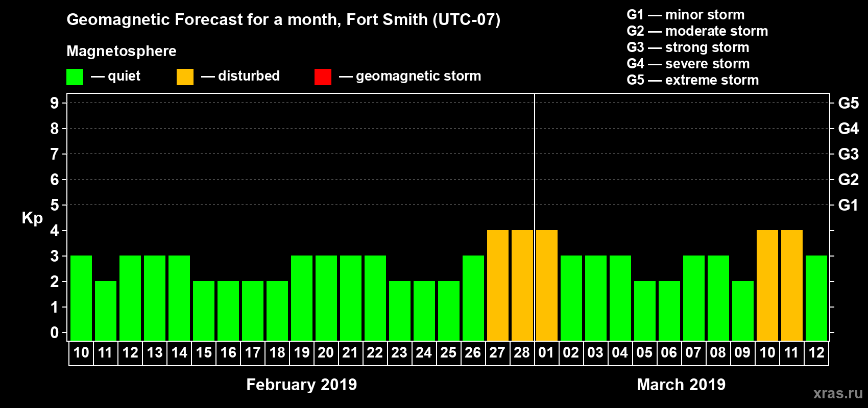Image resolution: width=868 pixels, height=408 pixels.
Task: Click the Geomagnetic Forecast chart title
Action: click(283, 20)
